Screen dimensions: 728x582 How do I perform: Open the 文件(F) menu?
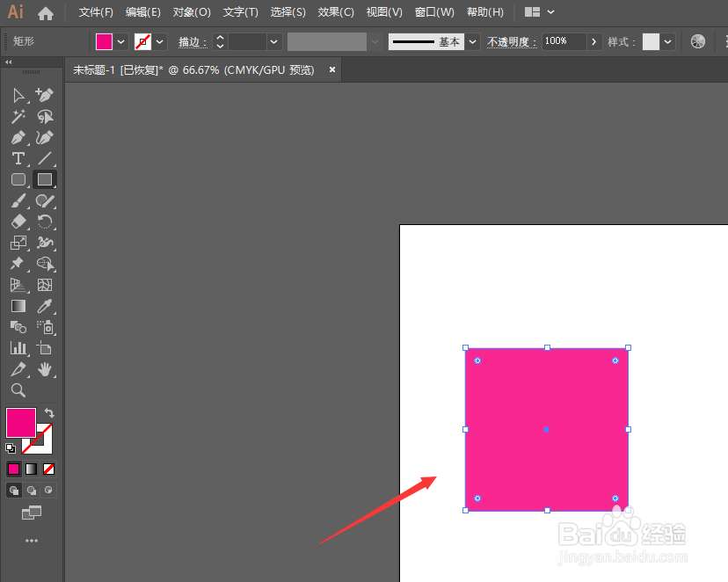[96, 12]
